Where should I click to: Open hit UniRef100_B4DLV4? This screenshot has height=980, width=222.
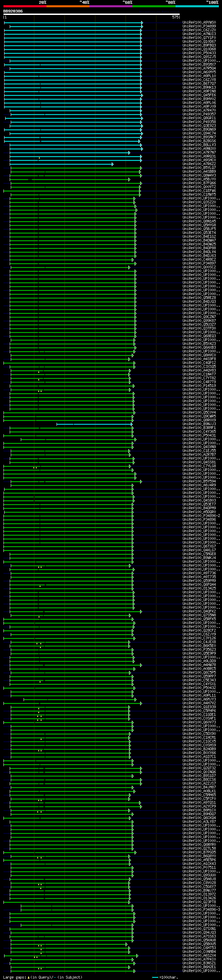(199, 252)
